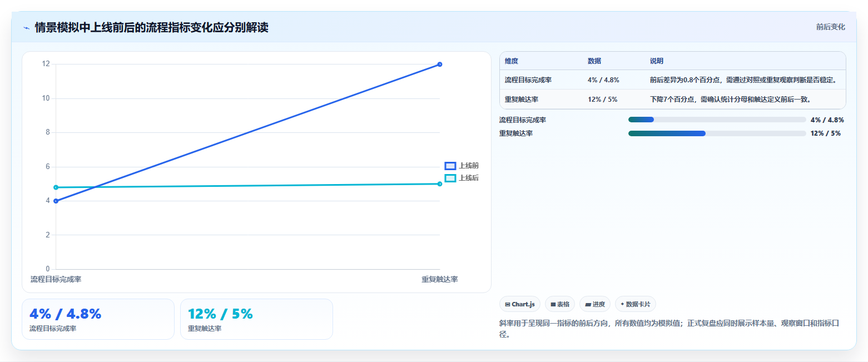
Task: Select the 数据卡片 tag chip
Action: [x=635, y=304]
